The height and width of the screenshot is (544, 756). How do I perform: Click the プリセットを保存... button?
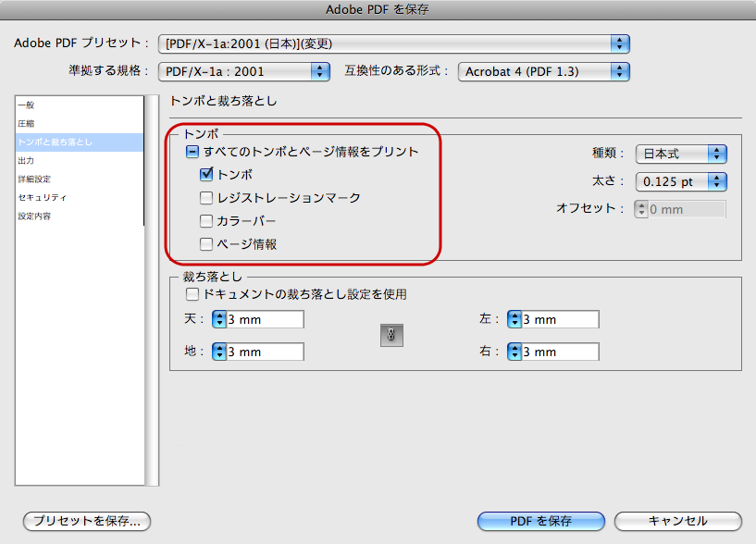(87, 521)
